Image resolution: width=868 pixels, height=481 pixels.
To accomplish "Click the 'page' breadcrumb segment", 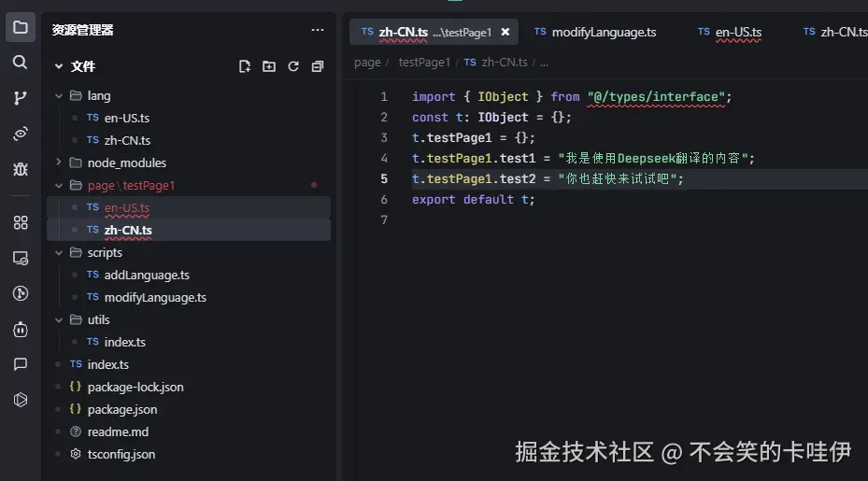I will tap(367, 63).
